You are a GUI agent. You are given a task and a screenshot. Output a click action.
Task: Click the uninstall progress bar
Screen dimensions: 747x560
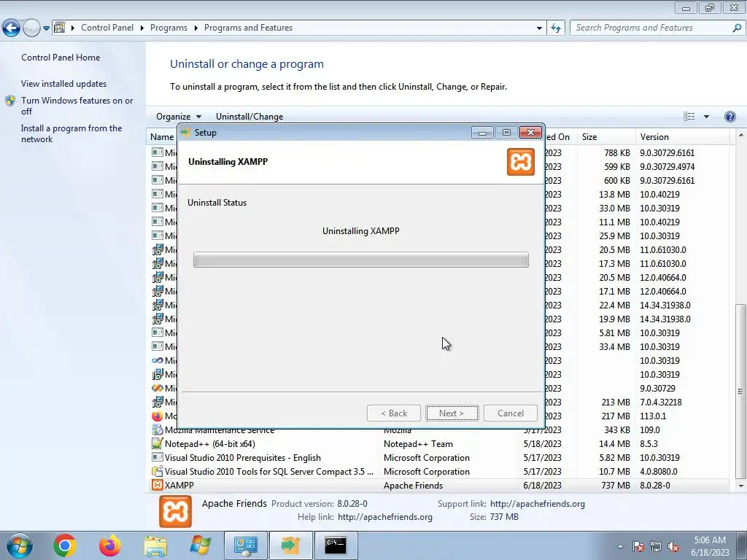(x=360, y=260)
